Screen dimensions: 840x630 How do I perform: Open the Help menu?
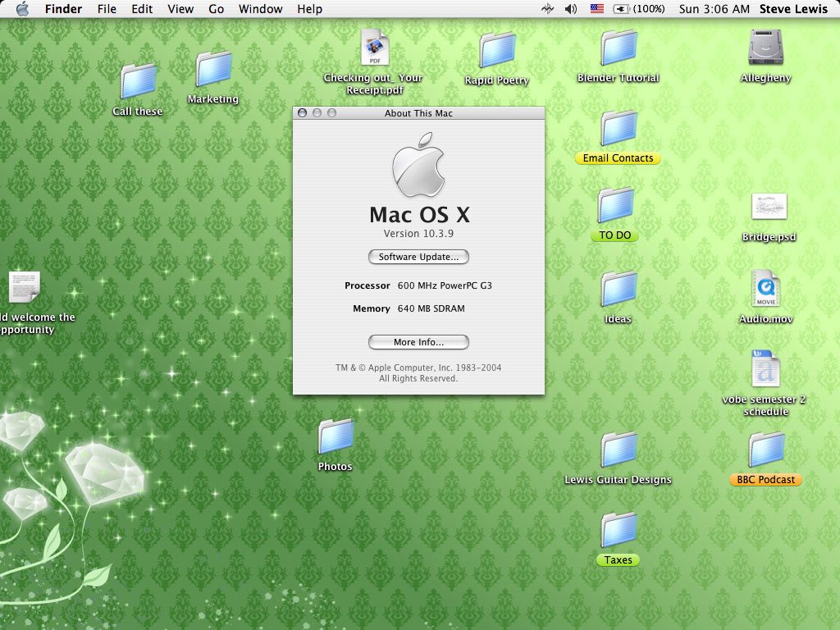[309, 8]
